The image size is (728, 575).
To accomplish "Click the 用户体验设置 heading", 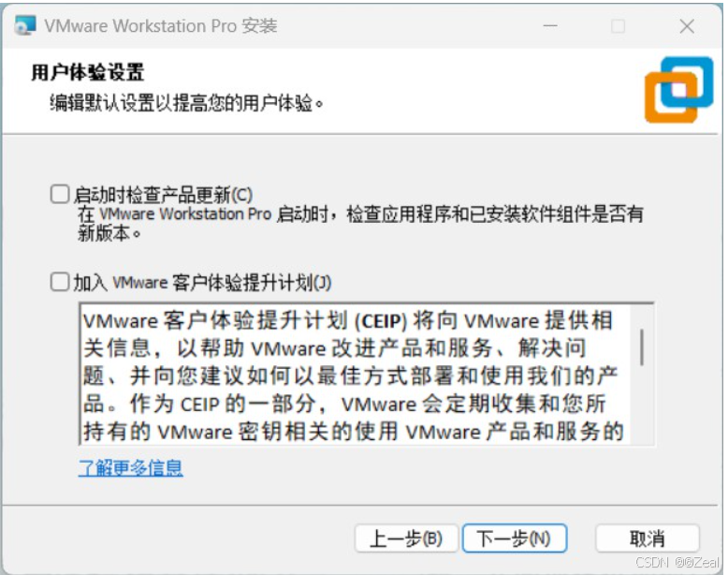I will coord(88,72).
